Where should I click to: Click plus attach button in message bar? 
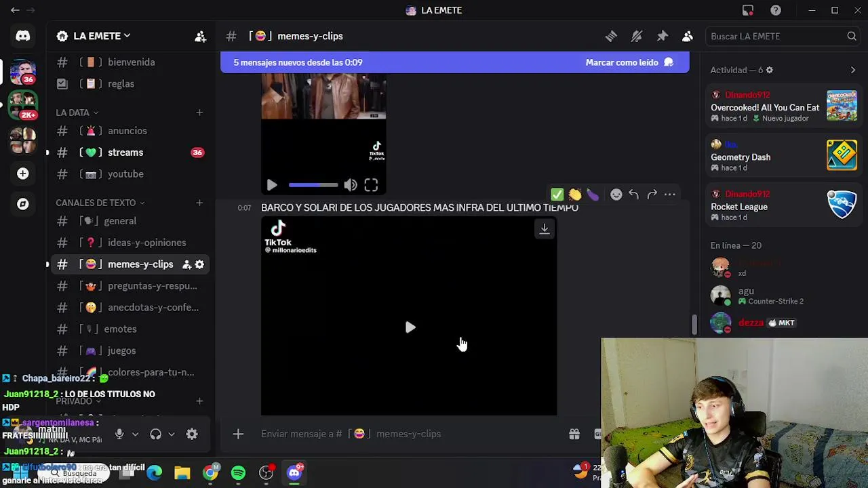click(x=238, y=434)
